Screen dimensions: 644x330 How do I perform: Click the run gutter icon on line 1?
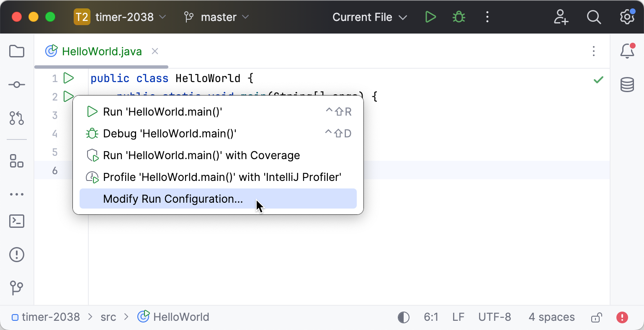(x=69, y=78)
